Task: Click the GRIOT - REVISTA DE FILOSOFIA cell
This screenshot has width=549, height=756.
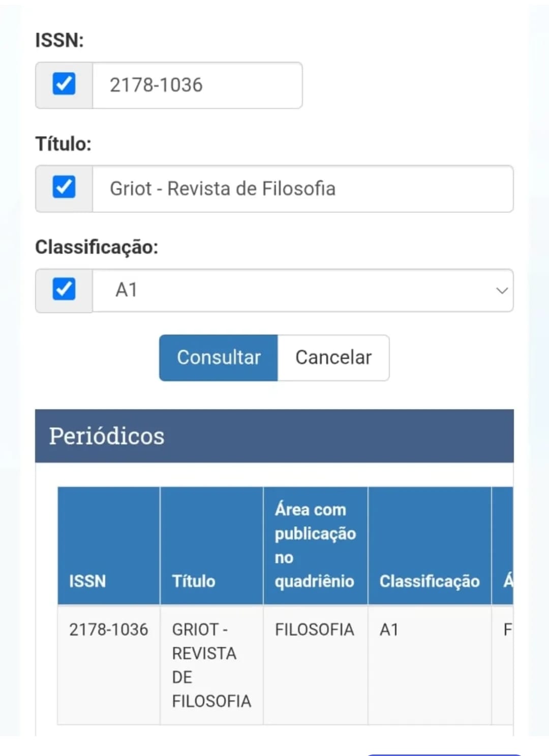Action: click(211, 665)
